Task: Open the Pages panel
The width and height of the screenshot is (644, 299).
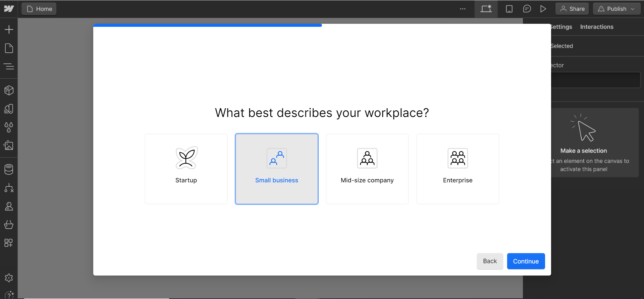Action: click(9, 48)
